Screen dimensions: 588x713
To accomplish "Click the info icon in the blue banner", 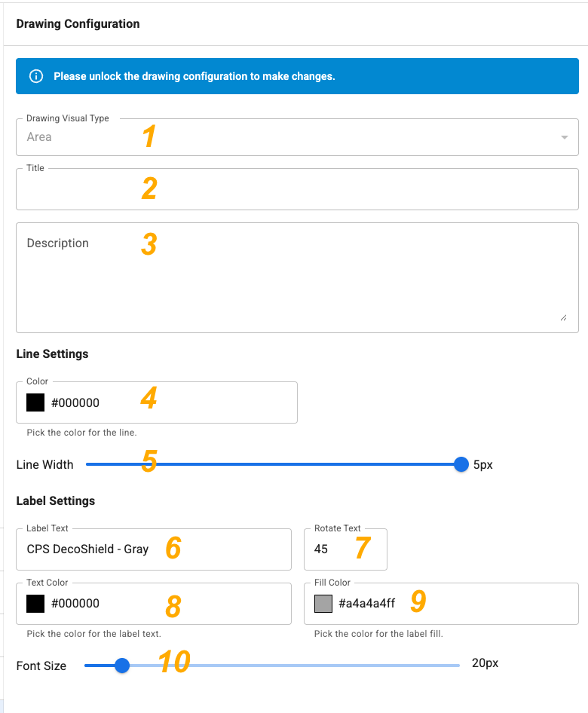I will tap(36, 76).
